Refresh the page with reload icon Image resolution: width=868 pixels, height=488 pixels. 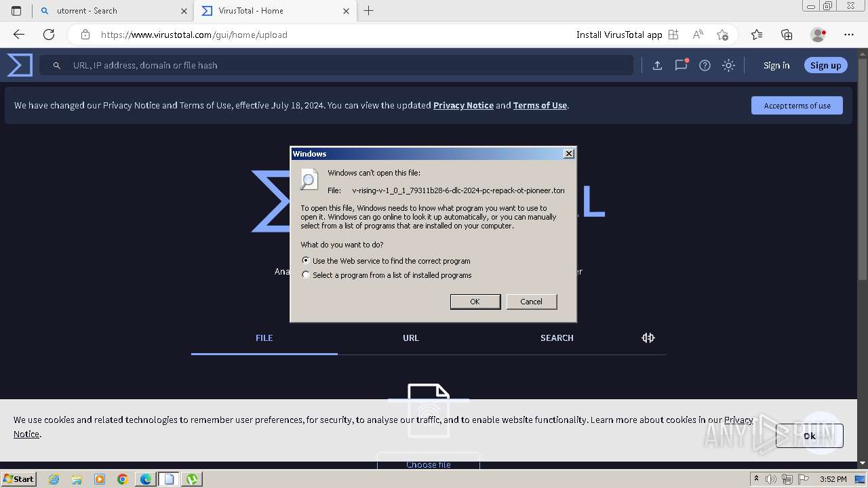49,35
